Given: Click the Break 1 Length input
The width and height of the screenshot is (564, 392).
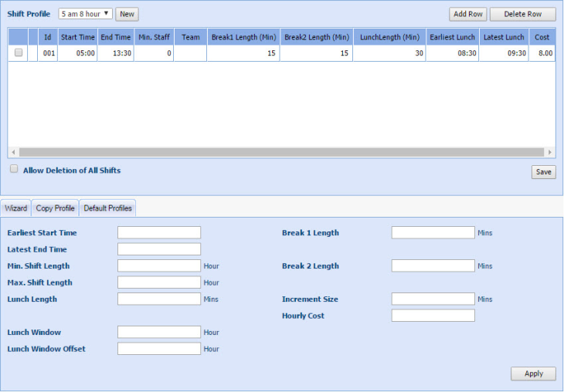Looking at the screenshot, I should [433, 232].
